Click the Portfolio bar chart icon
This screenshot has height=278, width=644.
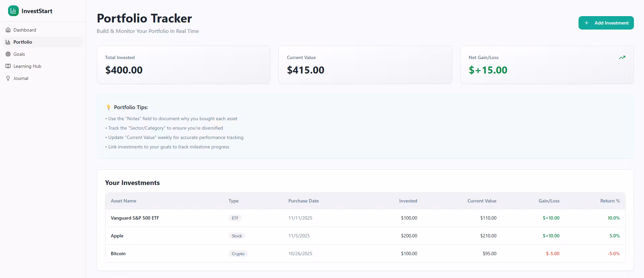[8, 42]
